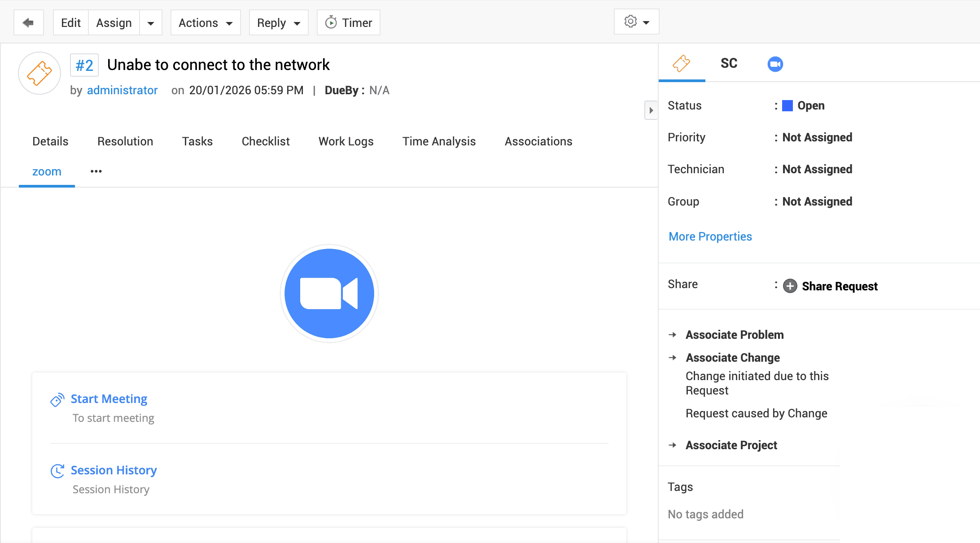Click Priority value Not Assigned
This screenshot has height=543, width=980.
[x=817, y=137]
